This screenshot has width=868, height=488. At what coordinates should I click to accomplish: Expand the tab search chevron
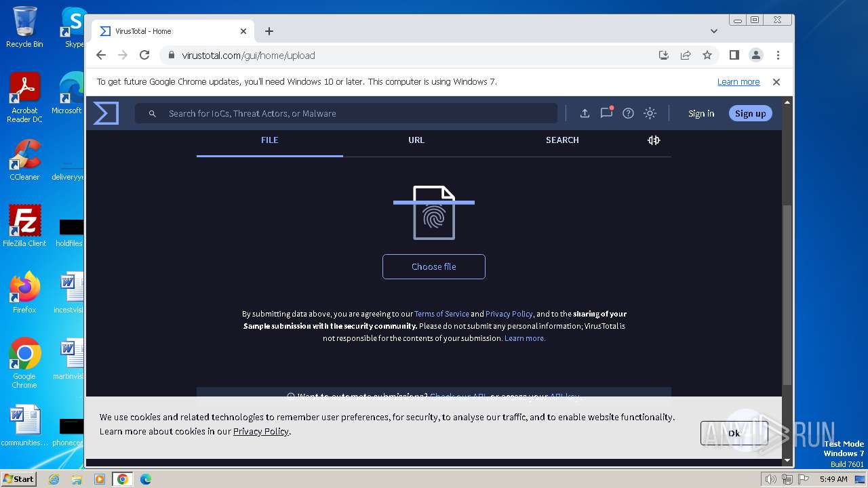pyautogui.click(x=714, y=31)
